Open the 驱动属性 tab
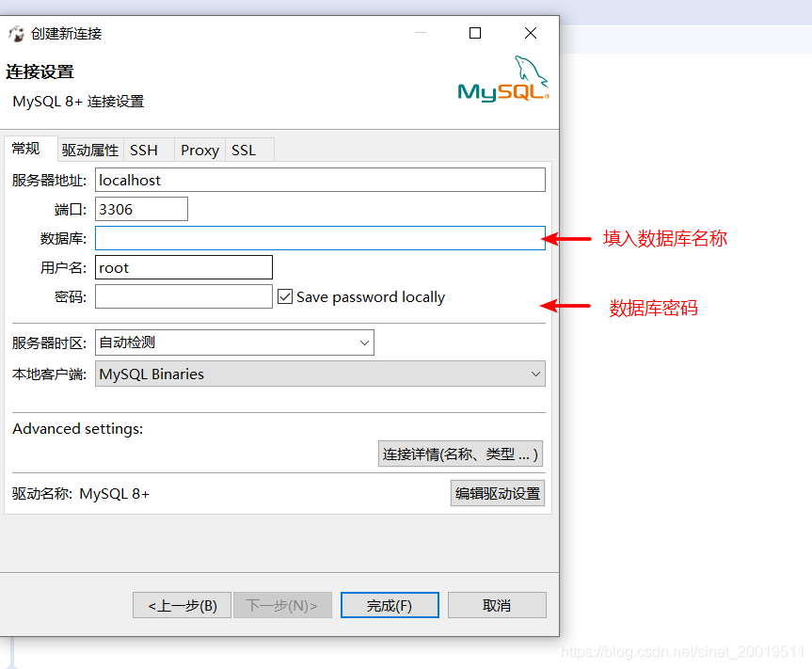Screen dimensions: 812x669 tap(90, 151)
